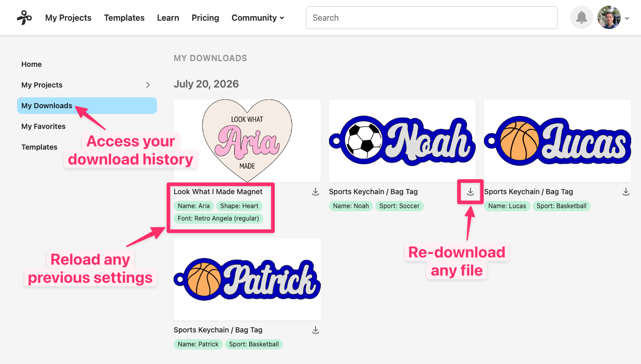Click the Font: Retro Angela (regular) tag

pyautogui.click(x=218, y=219)
